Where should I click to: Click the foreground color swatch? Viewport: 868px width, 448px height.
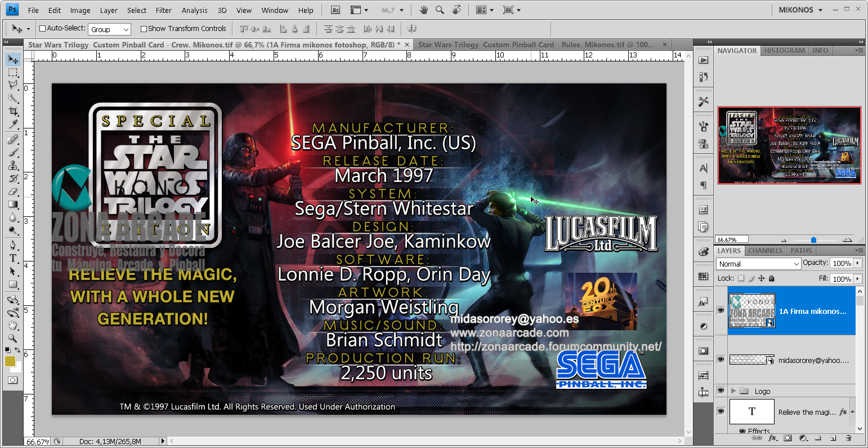point(10,361)
